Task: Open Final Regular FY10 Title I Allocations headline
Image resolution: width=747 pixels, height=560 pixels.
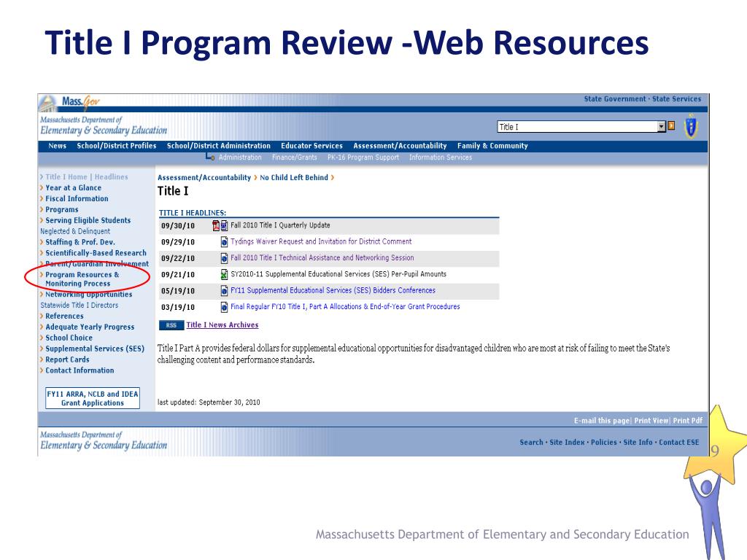Action: click(345, 307)
